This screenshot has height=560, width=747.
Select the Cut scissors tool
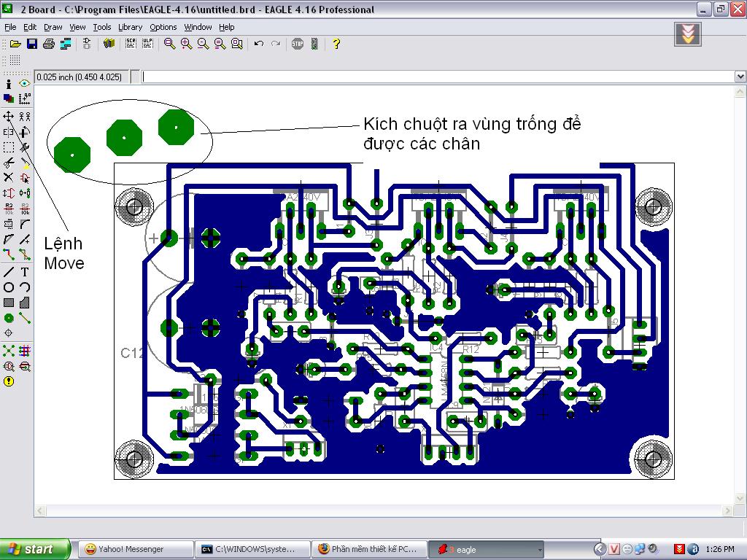click(9, 163)
